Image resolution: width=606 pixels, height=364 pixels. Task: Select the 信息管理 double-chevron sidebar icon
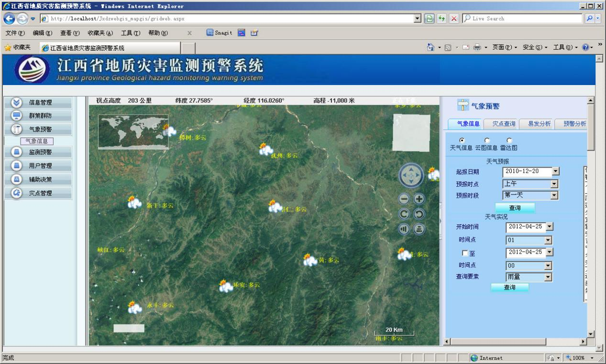15,102
